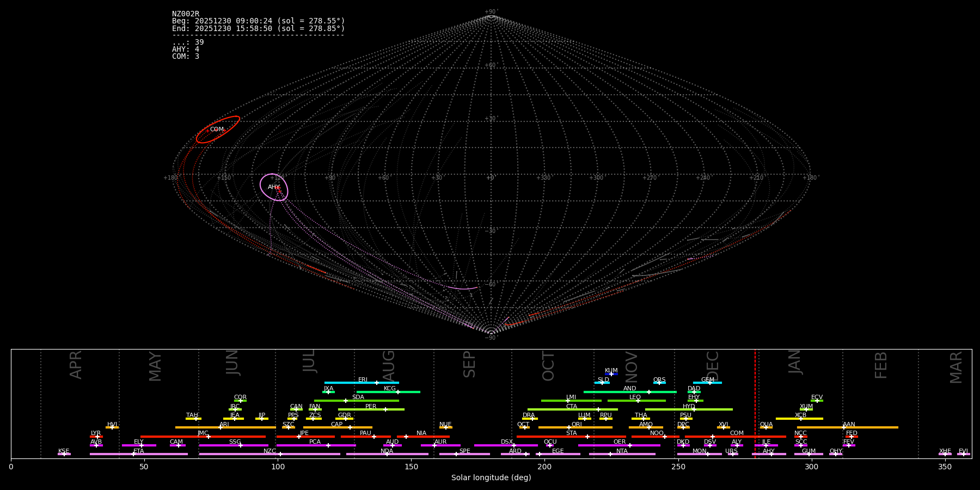Click the AUG month label
Screen dimensions: 980x490
click(389, 365)
